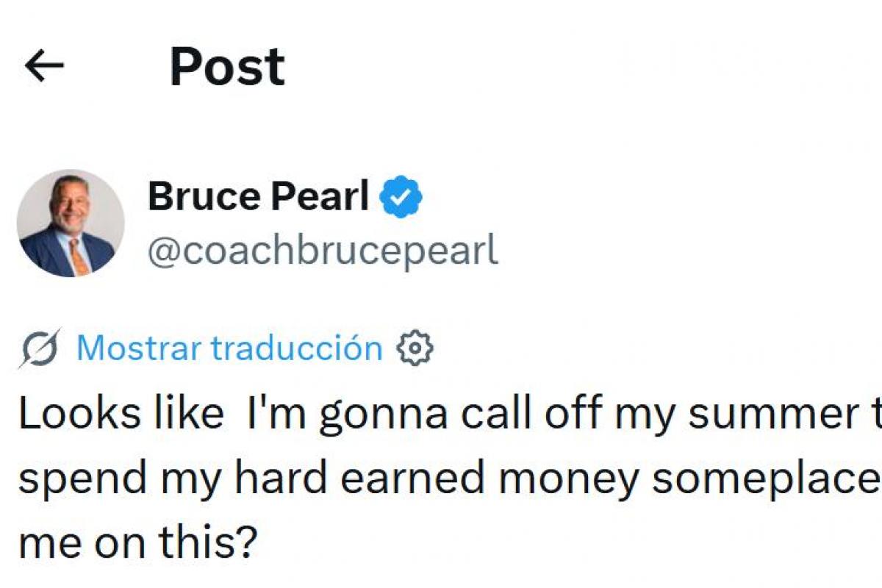Click the "Bruce Pearl" display name
Image resolution: width=882 pixels, height=588 pixels.
point(258,196)
